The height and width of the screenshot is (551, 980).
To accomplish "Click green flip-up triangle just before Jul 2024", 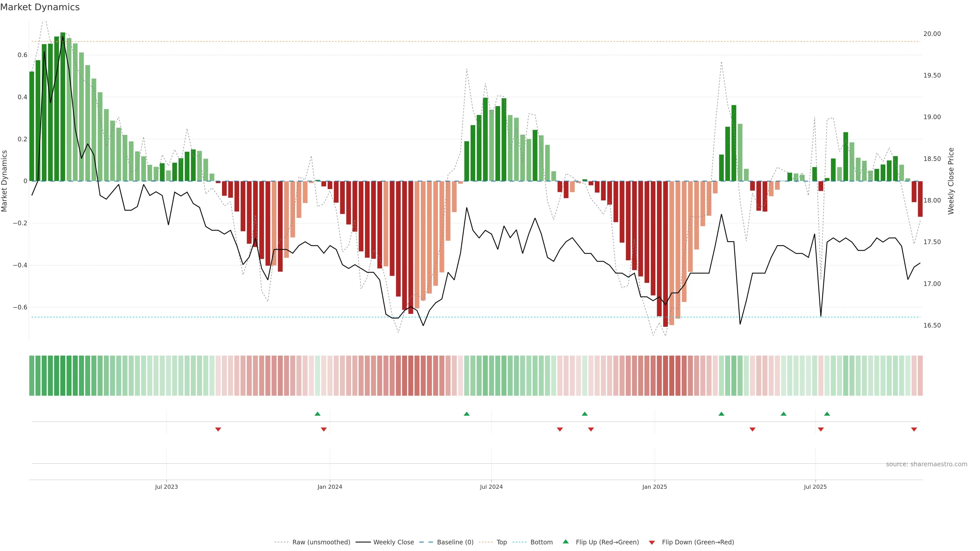I will [467, 414].
